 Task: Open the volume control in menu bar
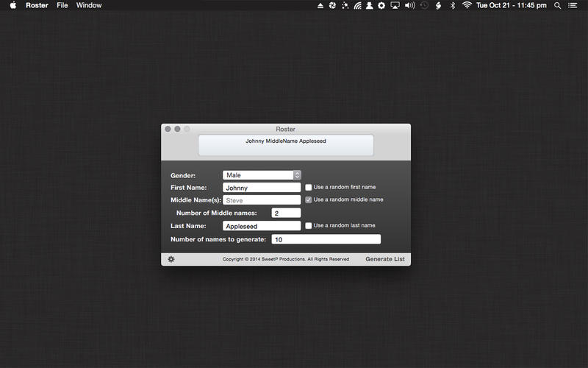[x=410, y=5]
